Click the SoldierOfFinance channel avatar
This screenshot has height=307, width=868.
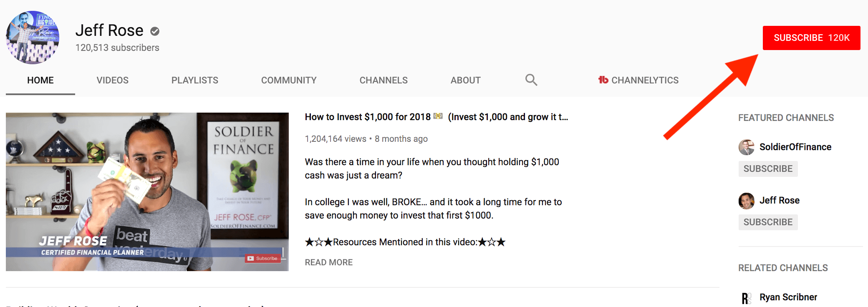(746, 147)
